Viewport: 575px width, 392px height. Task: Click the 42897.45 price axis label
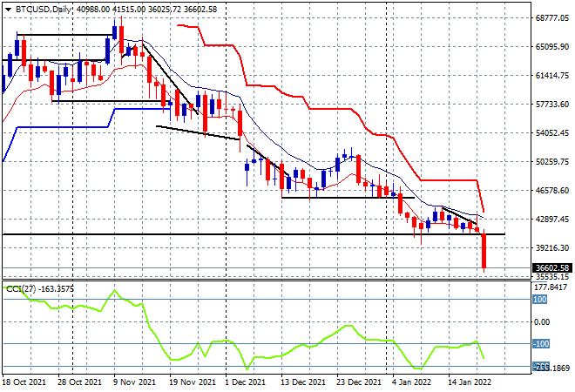tap(551, 219)
